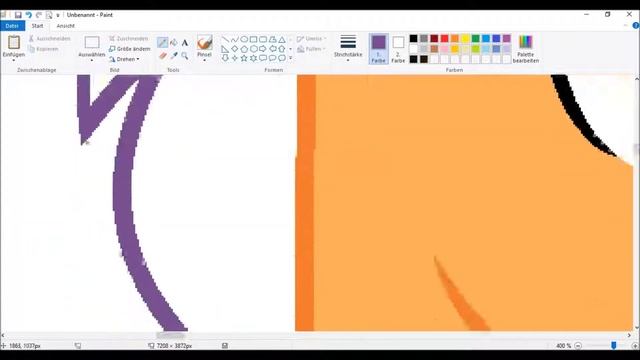640x360 pixels.
Task: Open the Einfügen dropdown arrow
Action: [x=14, y=60]
